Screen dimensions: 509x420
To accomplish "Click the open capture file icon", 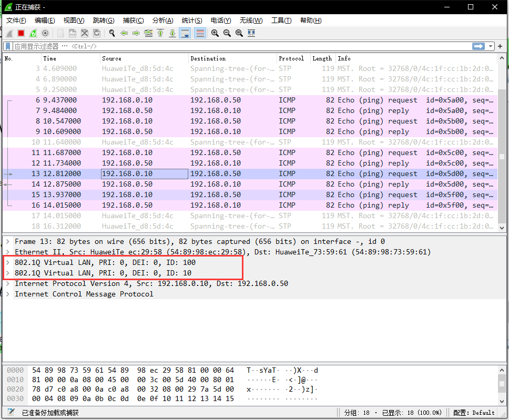I will tap(60, 33).
